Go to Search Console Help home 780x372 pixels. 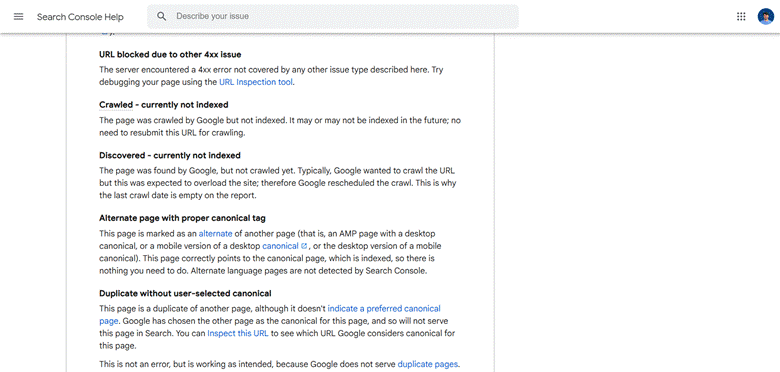pyautogui.click(x=80, y=17)
